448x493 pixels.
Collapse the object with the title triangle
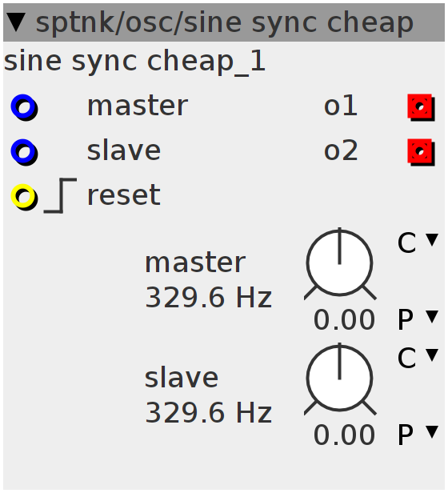(16, 22)
